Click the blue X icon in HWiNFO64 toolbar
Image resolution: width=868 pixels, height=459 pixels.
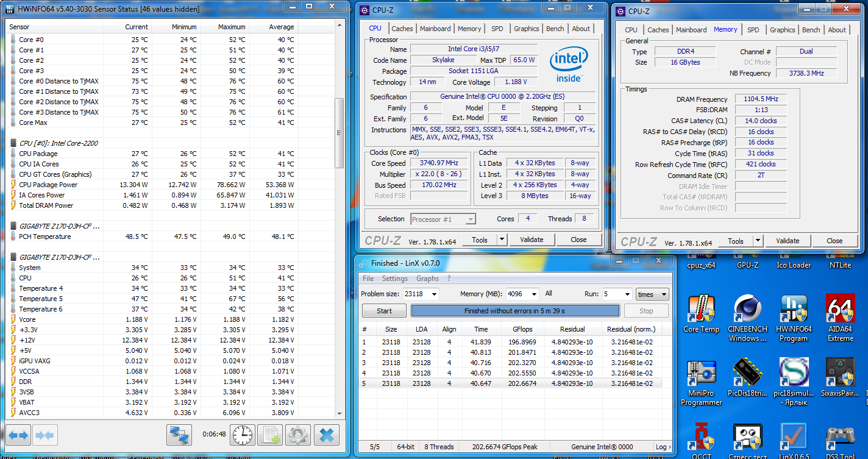(x=326, y=435)
